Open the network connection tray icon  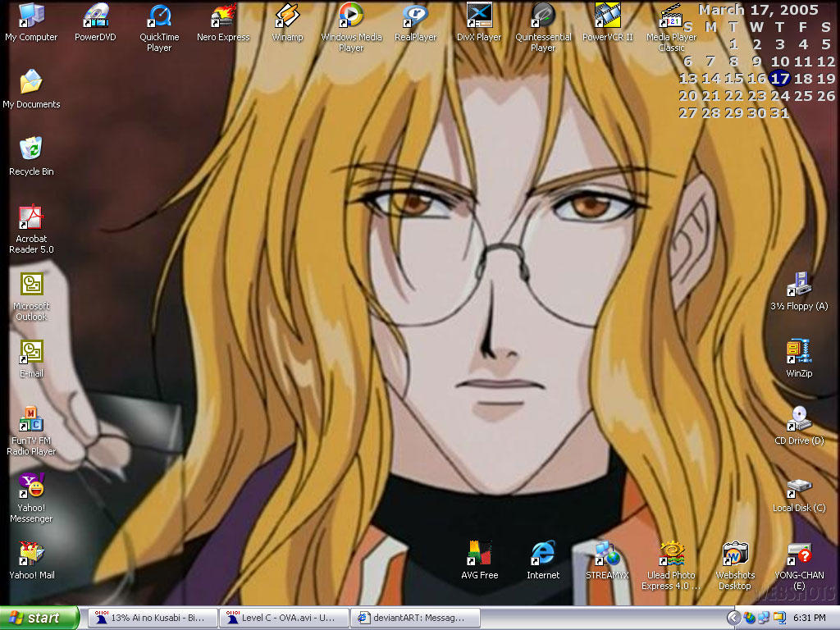point(764,618)
